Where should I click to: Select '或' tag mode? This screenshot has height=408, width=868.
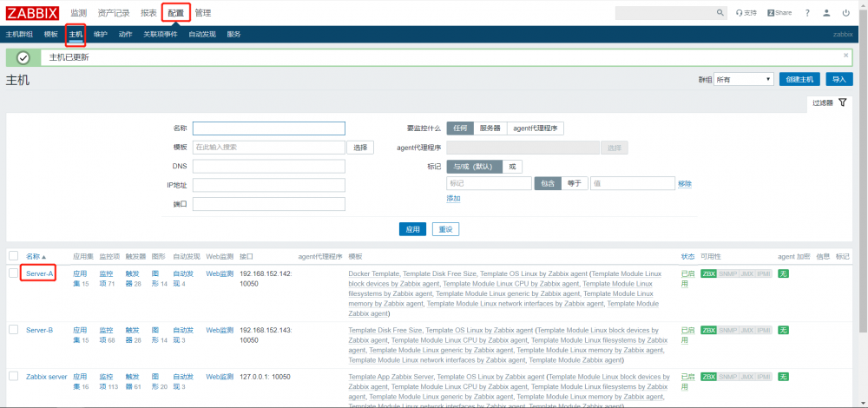coord(513,167)
